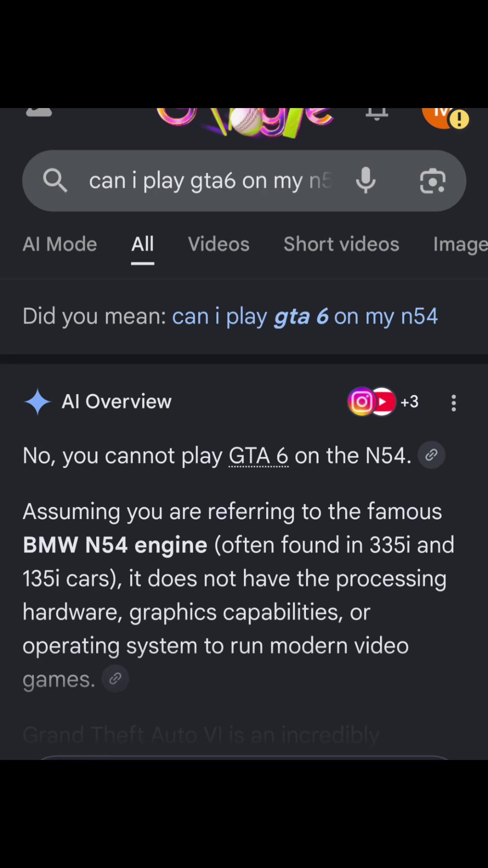This screenshot has height=868, width=488.
Task: Start voice search with microphone icon
Action: (366, 181)
